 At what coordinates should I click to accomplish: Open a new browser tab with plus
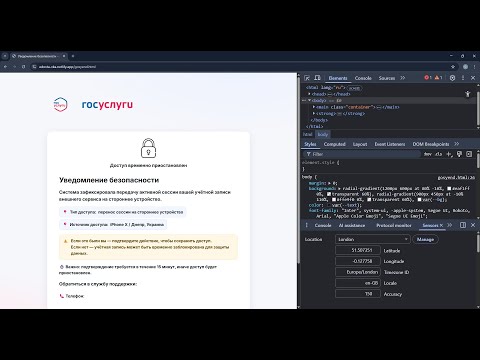tap(73, 56)
